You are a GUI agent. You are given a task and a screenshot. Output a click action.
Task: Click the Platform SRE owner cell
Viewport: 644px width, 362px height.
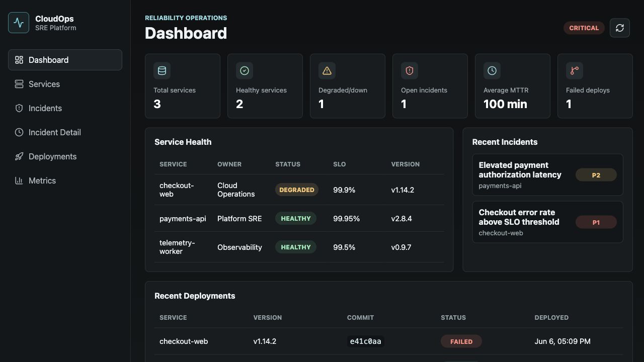pos(239,219)
